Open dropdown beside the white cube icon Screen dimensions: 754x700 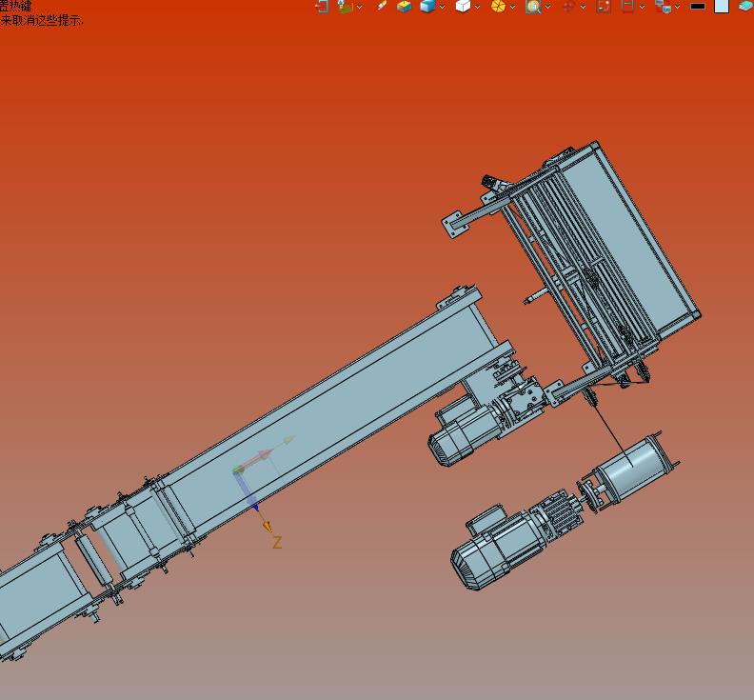pos(478,7)
